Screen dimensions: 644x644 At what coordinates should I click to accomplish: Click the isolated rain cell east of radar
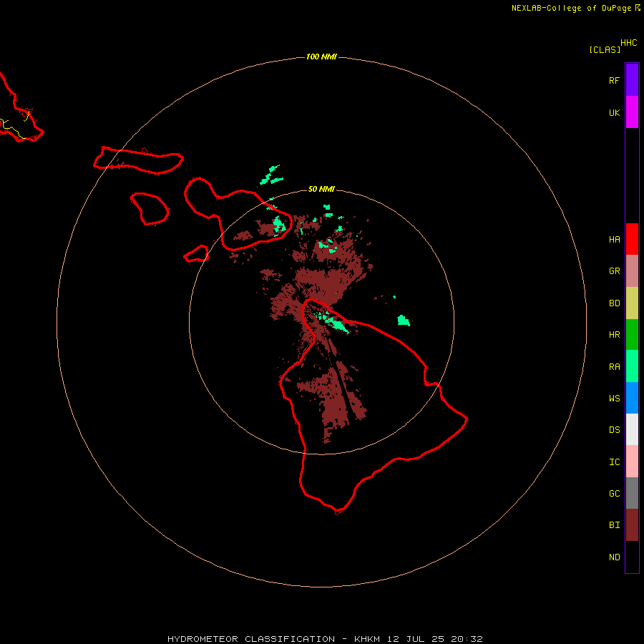pyautogui.click(x=404, y=321)
